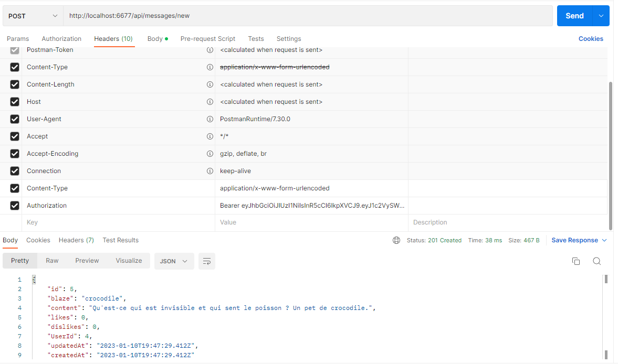The height and width of the screenshot is (364, 618).
Task: Open the JSON response format dropdown
Action: pyautogui.click(x=174, y=261)
